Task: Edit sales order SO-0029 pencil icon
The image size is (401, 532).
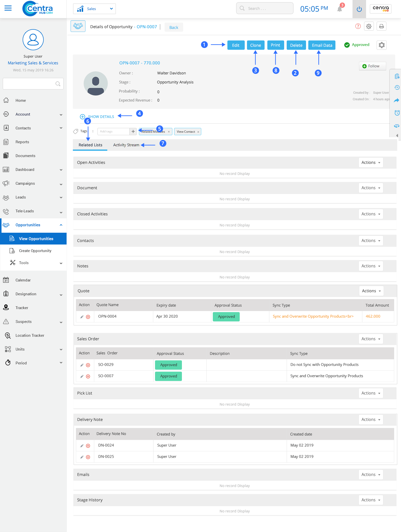Action: point(82,365)
